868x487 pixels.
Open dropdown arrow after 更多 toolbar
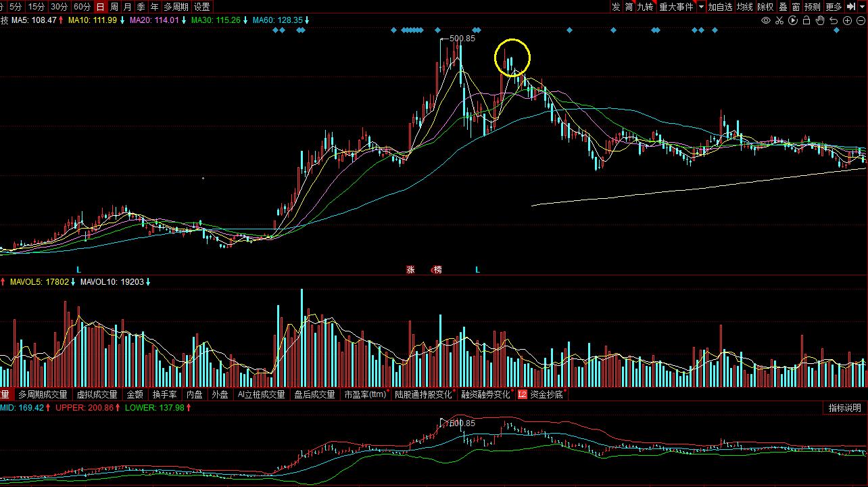click(862, 7)
